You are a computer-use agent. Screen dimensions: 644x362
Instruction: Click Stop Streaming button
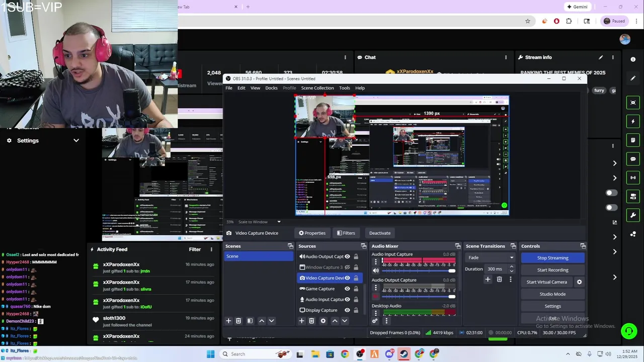(x=552, y=258)
